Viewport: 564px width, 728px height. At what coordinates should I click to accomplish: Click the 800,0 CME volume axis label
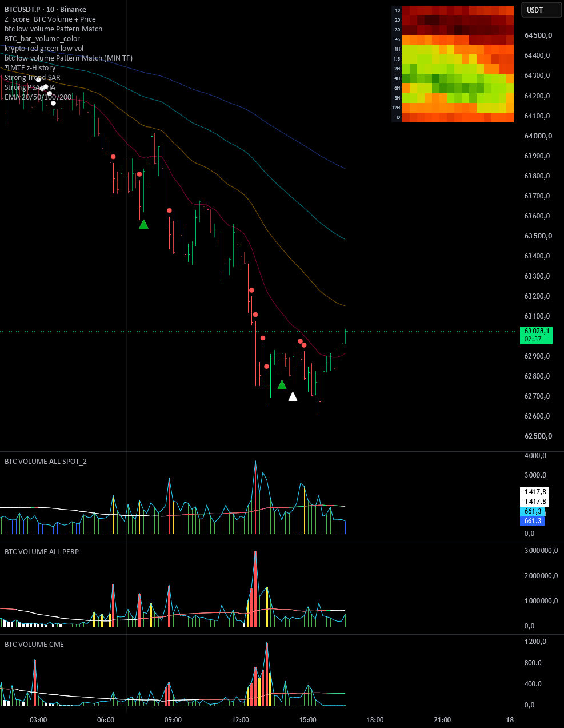[x=533, y=663]
